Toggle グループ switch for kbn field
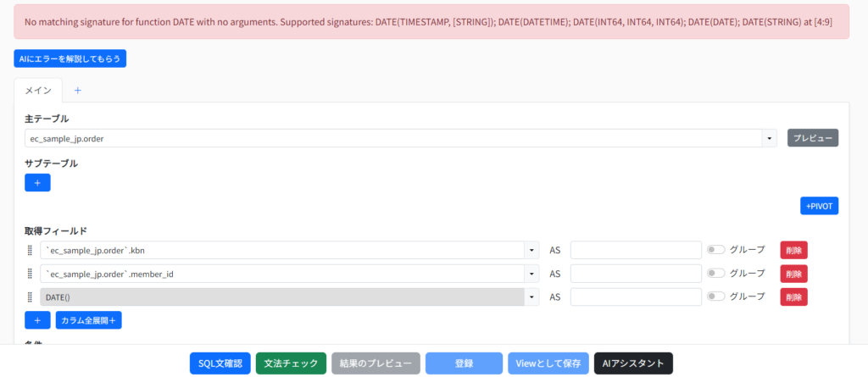 coord(716,250)
